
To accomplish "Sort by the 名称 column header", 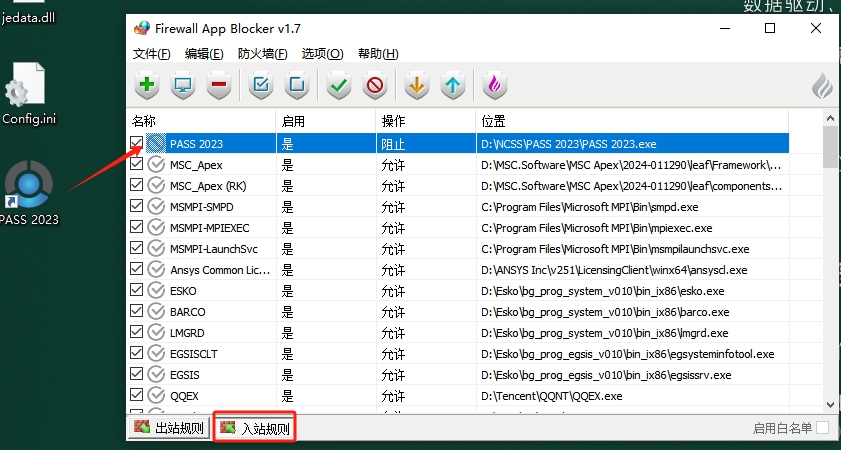I will coord(201,121).
